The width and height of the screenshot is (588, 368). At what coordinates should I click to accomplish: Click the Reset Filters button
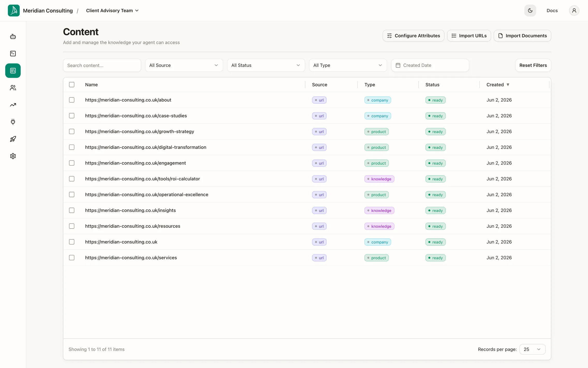(x=533, y=65)
